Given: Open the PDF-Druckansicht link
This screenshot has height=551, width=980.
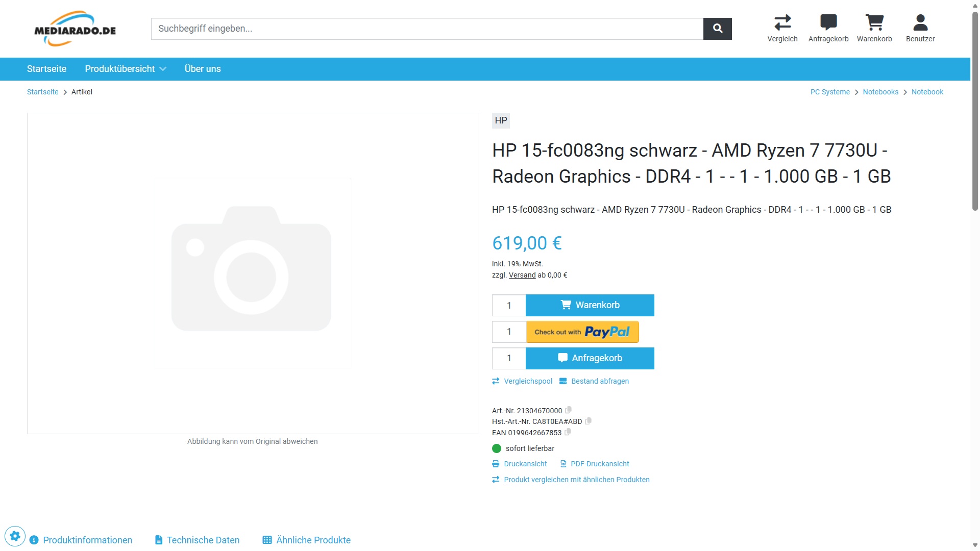Looking at the screenshot, I should pos(595,464).
